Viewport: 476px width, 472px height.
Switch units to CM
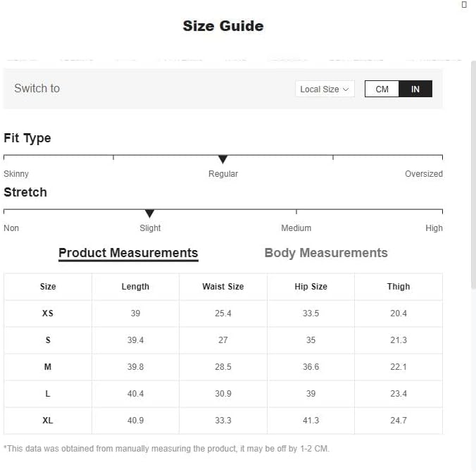point(382,89)
